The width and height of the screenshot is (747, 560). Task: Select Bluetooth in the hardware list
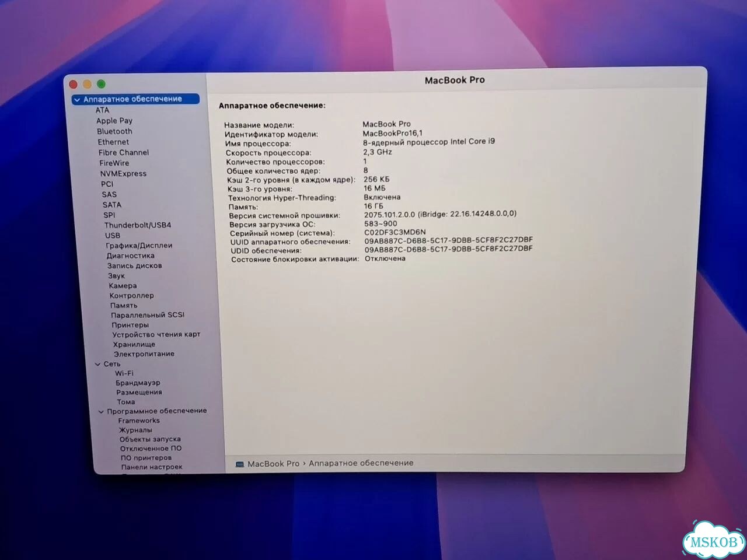click(x=114, y=131)
